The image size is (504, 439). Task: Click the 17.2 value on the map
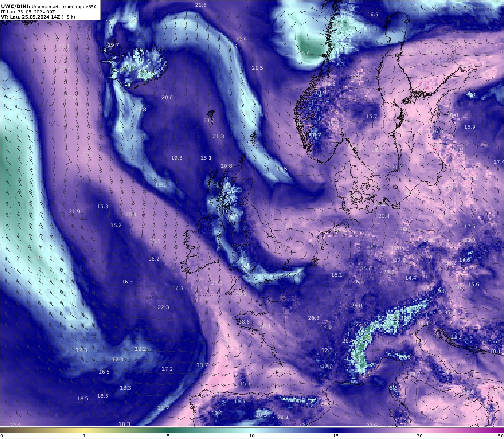click(167, 369)
